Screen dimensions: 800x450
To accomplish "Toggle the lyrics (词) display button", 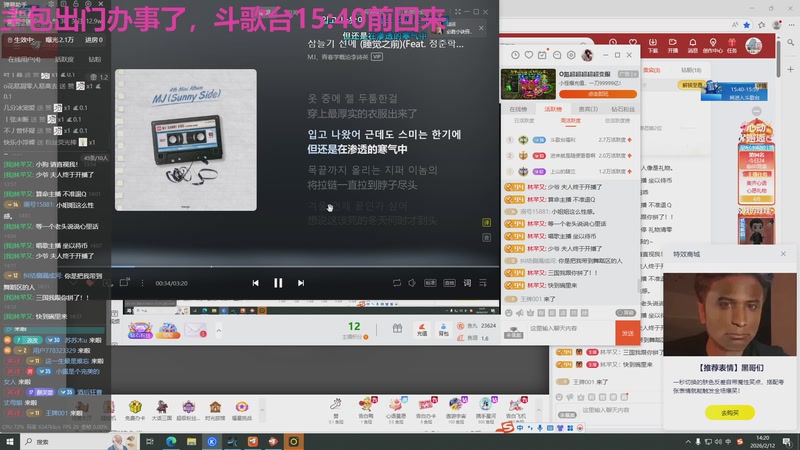I will click(467, 283).
